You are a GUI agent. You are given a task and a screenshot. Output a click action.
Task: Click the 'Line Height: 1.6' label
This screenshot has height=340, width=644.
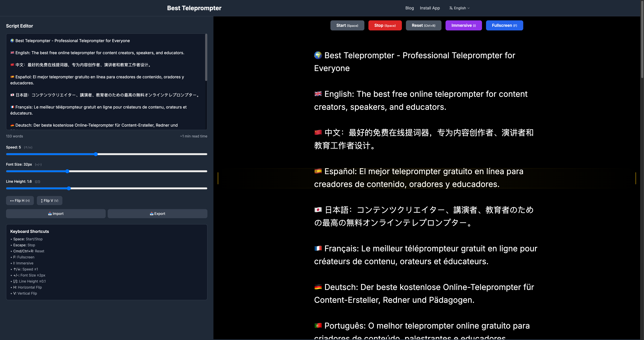coord(19,181)
